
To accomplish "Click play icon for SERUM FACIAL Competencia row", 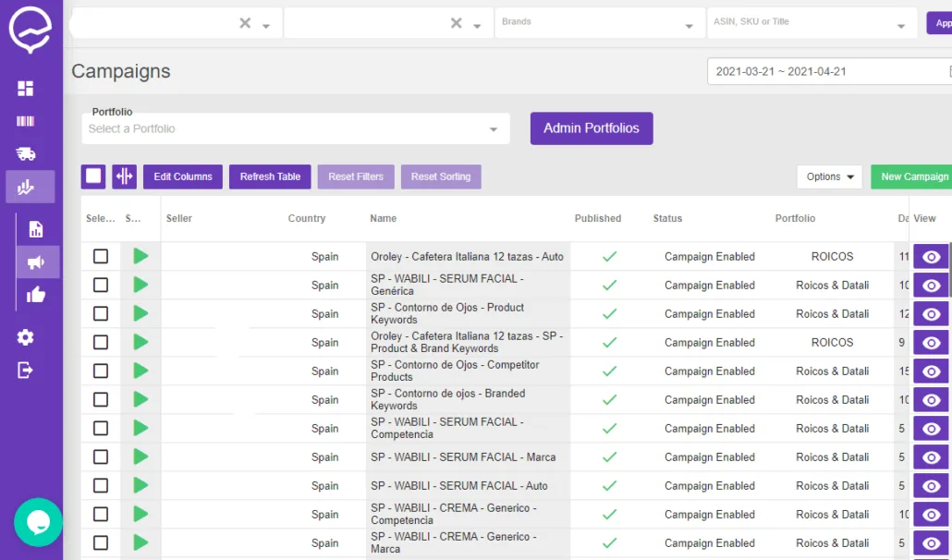I will point(140,428).
